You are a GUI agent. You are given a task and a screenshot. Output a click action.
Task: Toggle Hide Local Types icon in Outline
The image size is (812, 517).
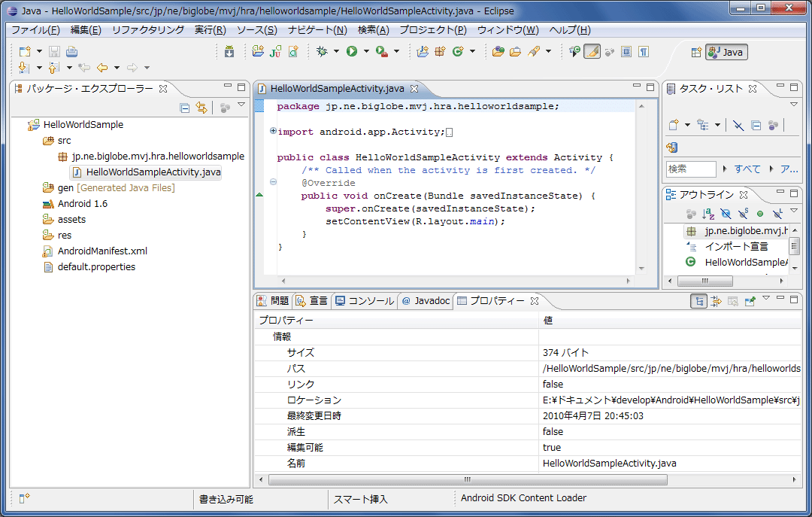point(777,214)
